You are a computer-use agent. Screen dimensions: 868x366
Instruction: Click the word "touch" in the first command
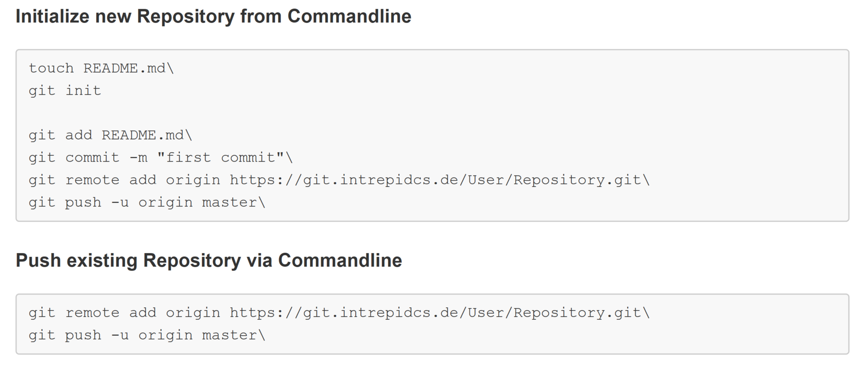(x=51, y=69)
